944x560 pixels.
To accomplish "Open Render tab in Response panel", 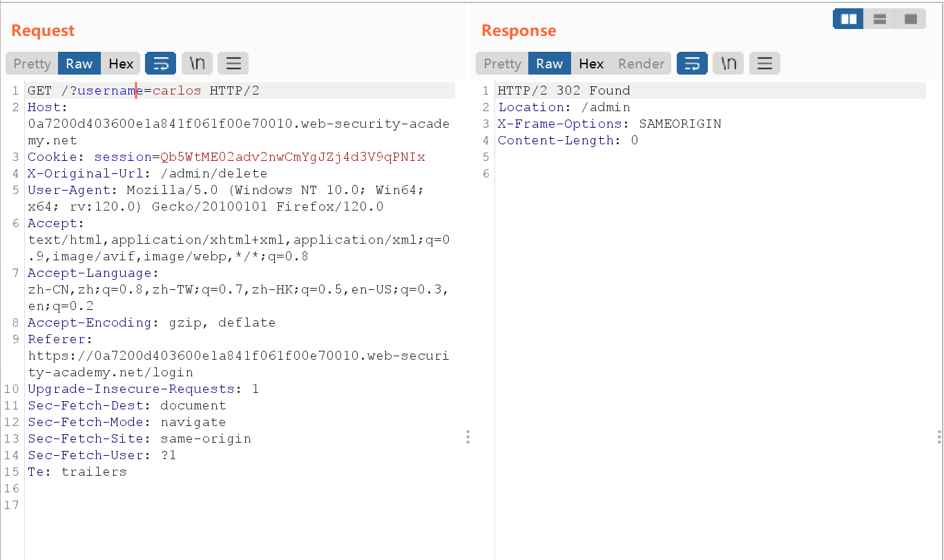I will [x=641, y=64].
